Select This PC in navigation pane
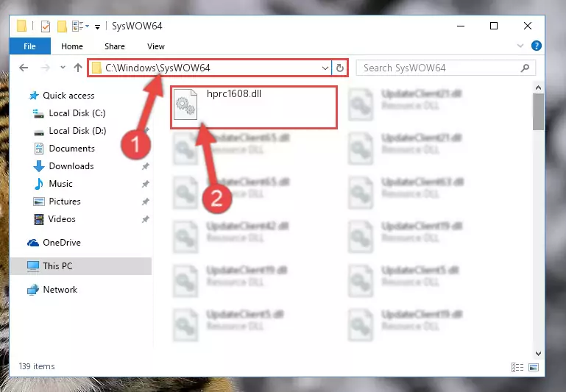Screen dimensions: 566x392 click(57, 266)
